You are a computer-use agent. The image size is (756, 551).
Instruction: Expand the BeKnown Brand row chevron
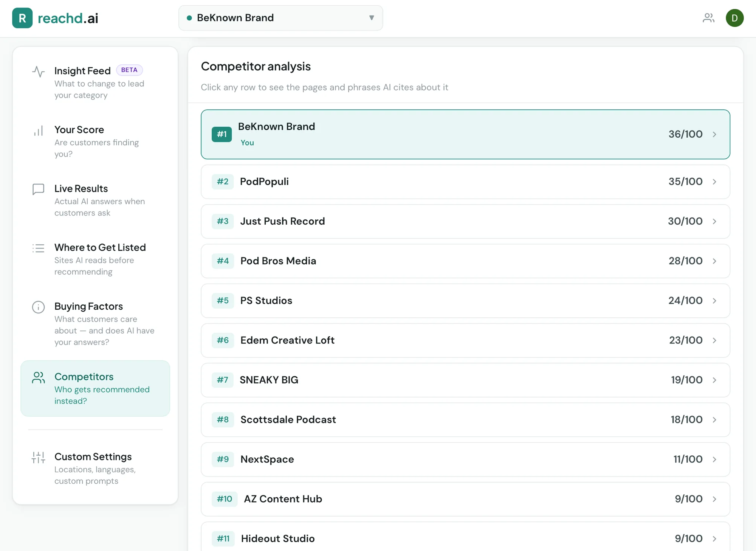tap(714, 134)
